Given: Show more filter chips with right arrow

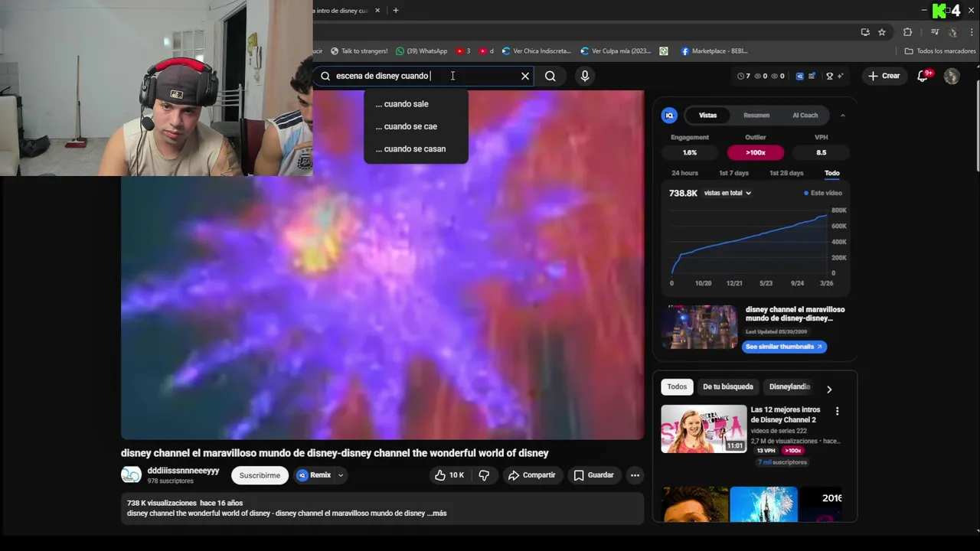Looking at the screenshot, I should click(x=829, y=390).
